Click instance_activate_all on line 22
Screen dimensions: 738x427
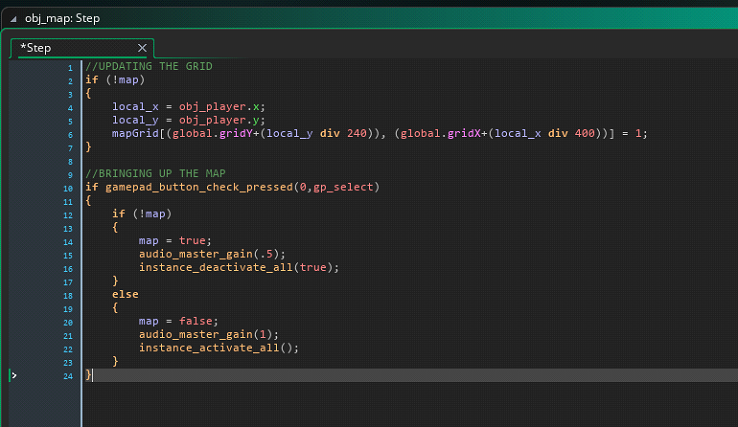click(209, 348)
